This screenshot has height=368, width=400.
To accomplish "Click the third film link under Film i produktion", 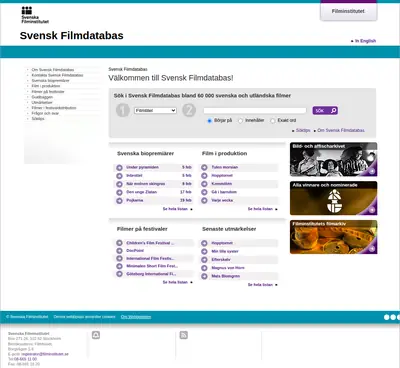I will point(222,184).
